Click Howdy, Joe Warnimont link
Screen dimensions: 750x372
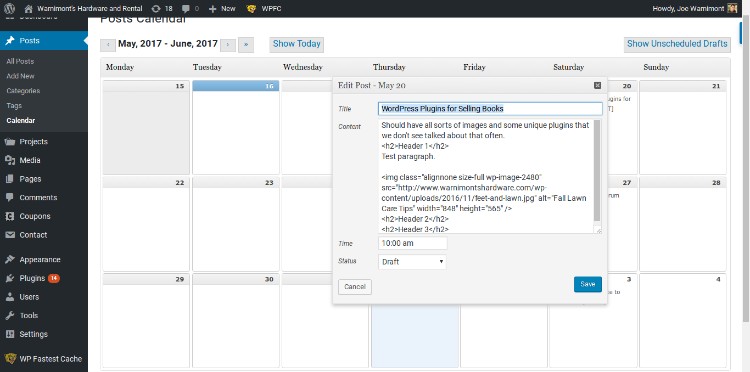click(688, 9)
